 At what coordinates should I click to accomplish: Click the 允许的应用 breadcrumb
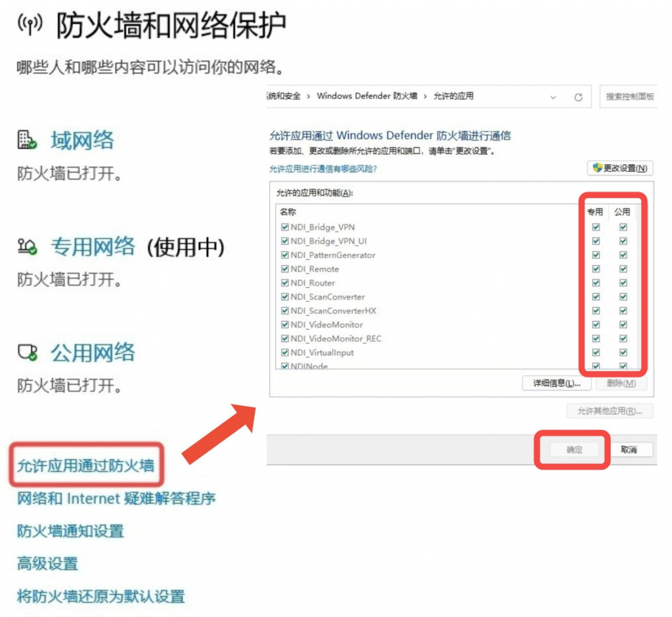[x=453, y=96]
